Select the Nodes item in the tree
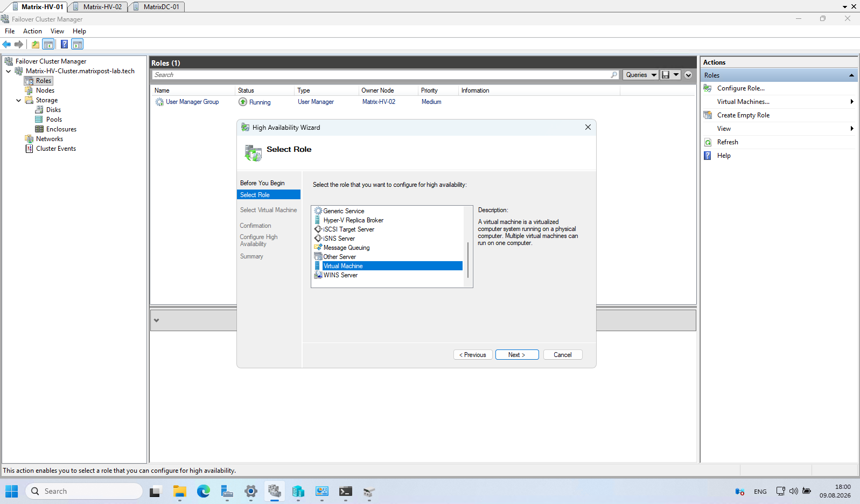This screenshot has height=504, width=860. (x=45, y=90)
